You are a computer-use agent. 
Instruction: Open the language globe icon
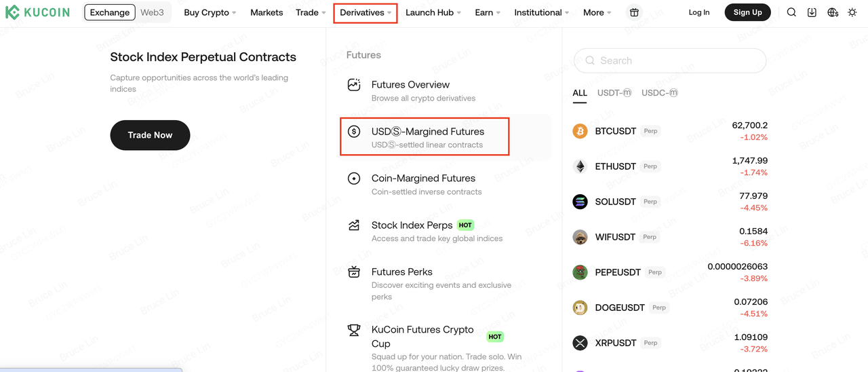point(833,12)
